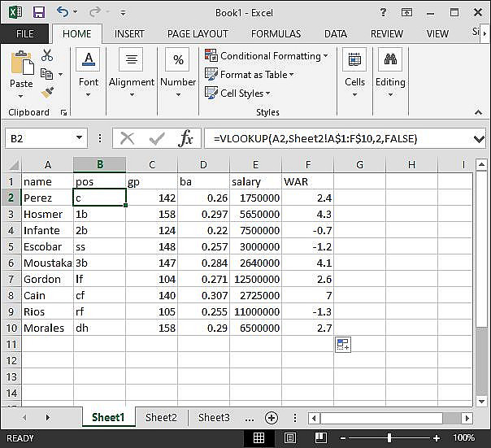Open the Editing binoculars group
491x448 pixels.
390,72
